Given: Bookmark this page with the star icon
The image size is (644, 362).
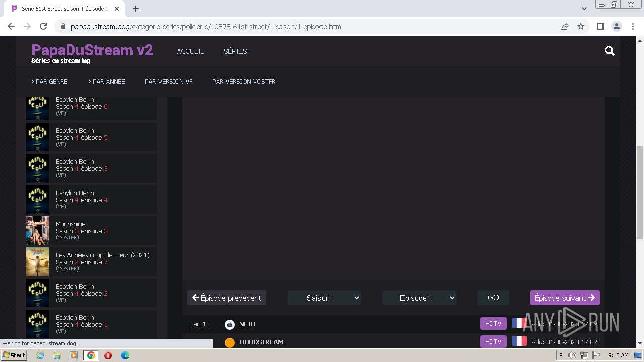Looking at the screenshot, I should tap(581, 26).
